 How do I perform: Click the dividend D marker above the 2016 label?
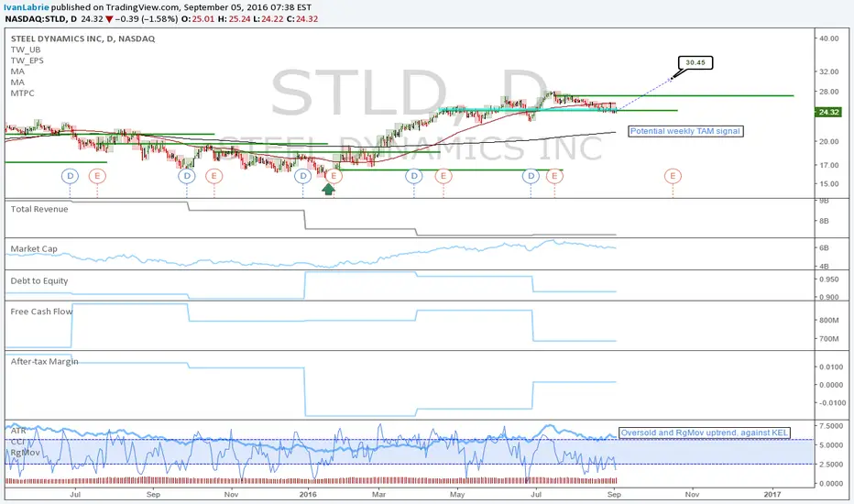[302, 176]
